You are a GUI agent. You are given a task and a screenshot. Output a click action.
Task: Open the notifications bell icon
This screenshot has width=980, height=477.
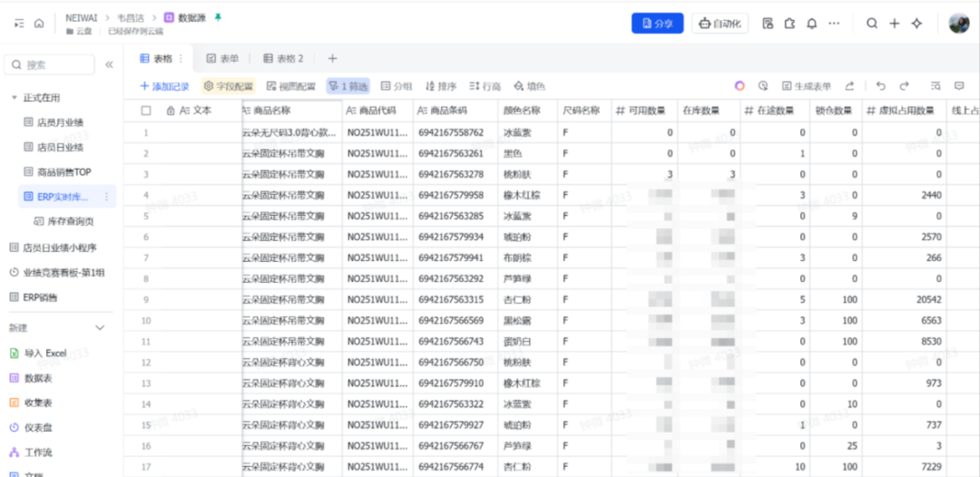pos(812,24)
